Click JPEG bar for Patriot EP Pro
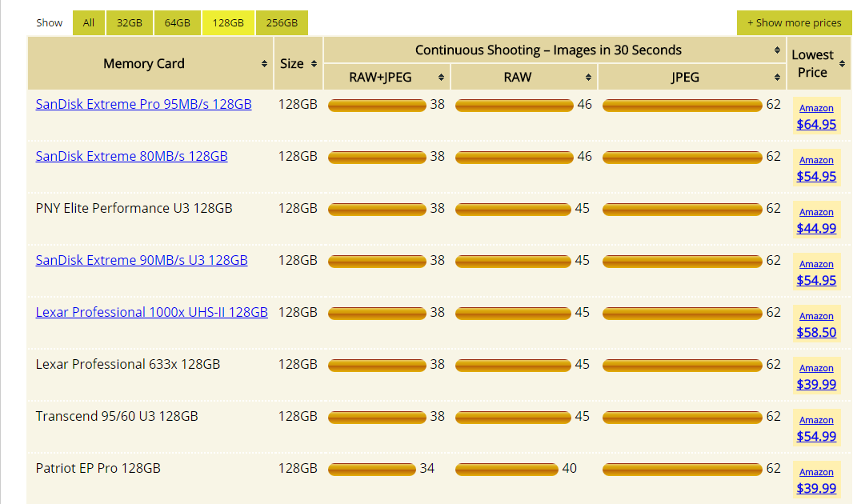The width and height of the screenshot is (865, 504). (x=682, y=469)
